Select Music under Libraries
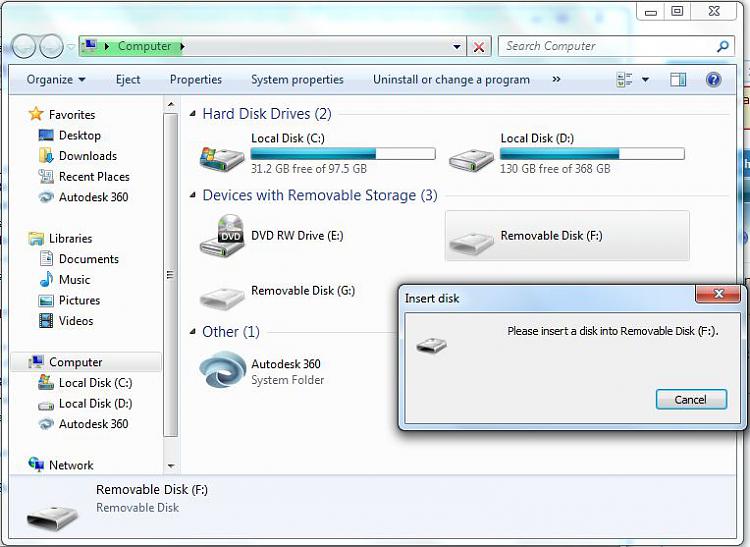 75,279
